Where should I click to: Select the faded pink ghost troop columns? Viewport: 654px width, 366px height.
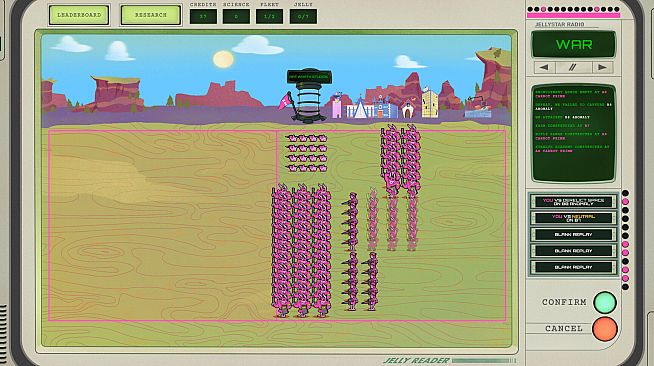pyautogui.click(x=392, y=221)
